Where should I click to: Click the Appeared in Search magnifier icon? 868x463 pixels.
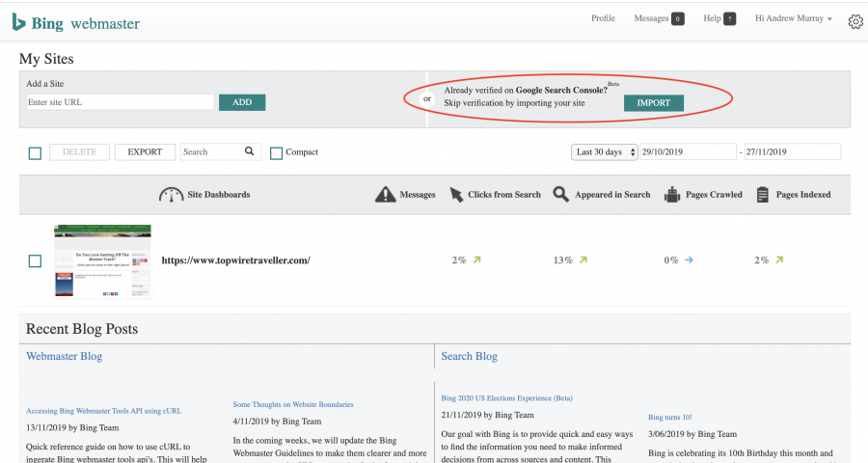pyautogui.click(x=560, y=195)
